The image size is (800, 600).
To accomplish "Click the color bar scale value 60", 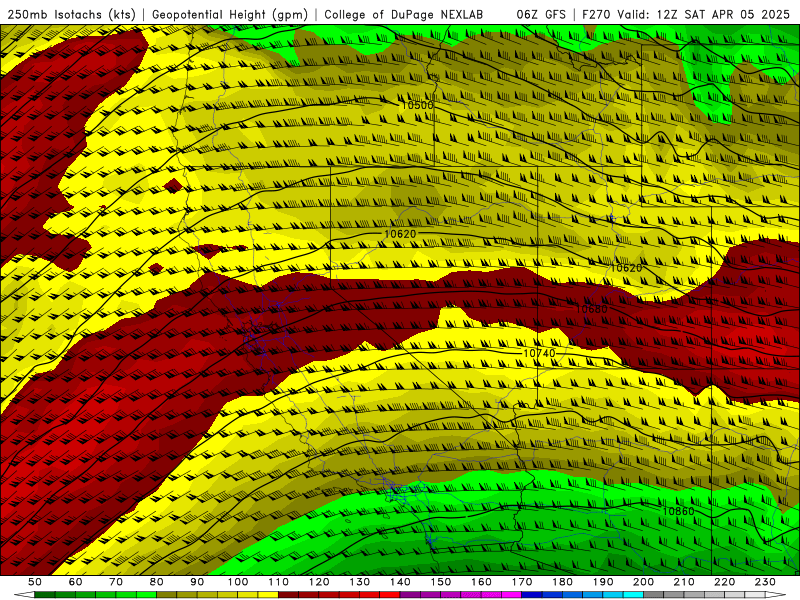I will point(76,582).
